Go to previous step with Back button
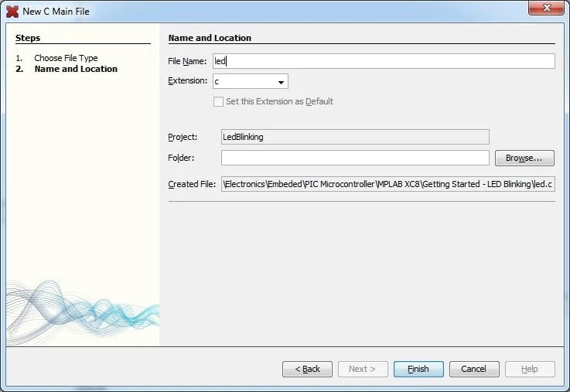The width and height of the screenshot is (570, 392). [307, 369]
